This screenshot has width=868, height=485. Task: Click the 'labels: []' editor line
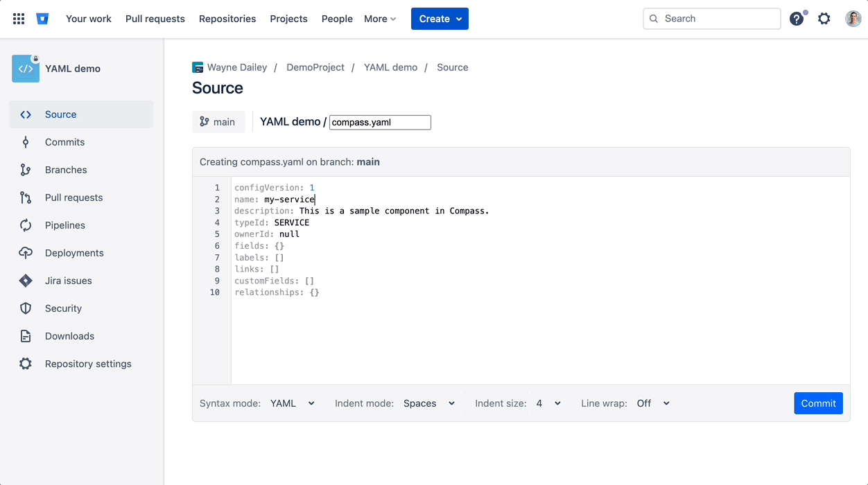259,258
